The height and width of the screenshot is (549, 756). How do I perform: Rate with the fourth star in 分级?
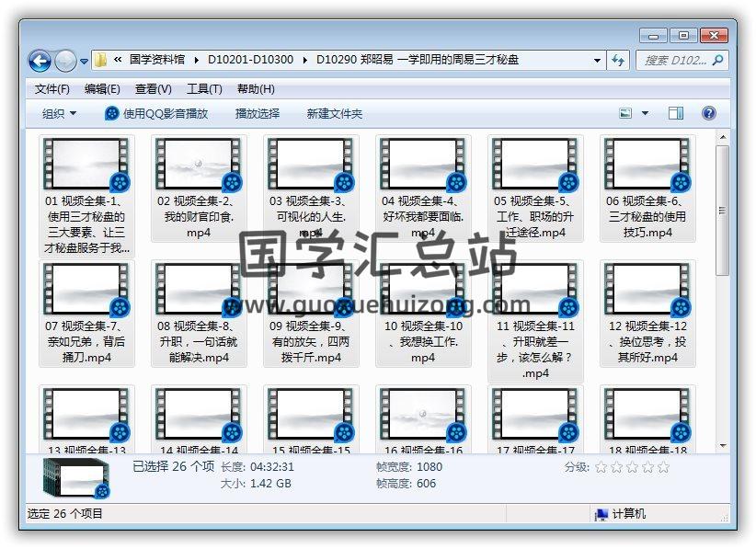pyautogui.click(x=648, y=467)
